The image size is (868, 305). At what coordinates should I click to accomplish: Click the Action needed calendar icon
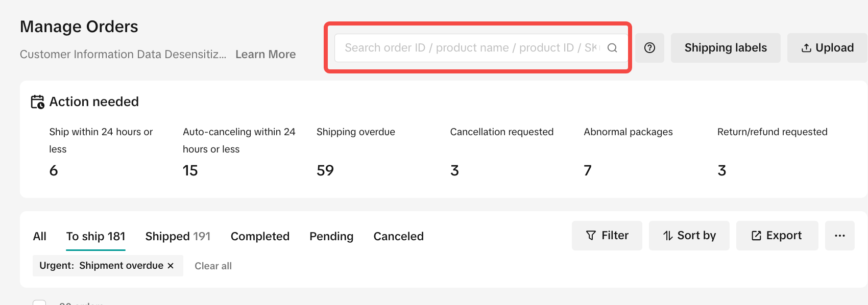37,102
